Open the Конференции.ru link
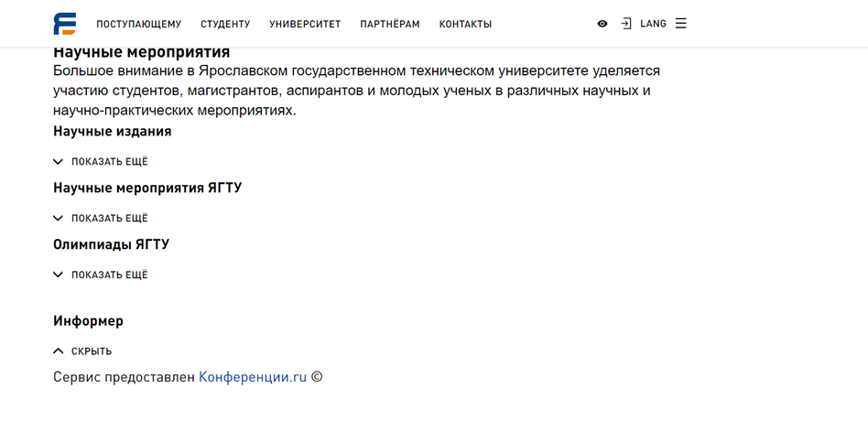 253,377
